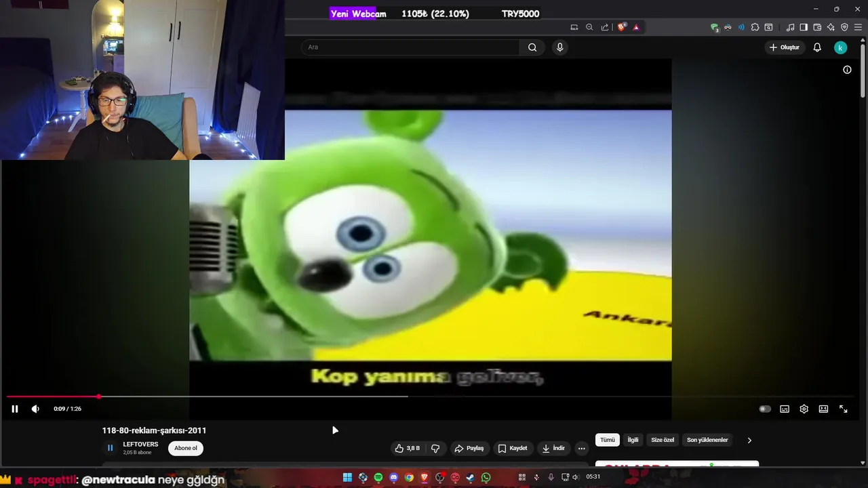The image size is (868, 488).
Task: Select the Son yüklenenler chip
Action: point(707,440)
